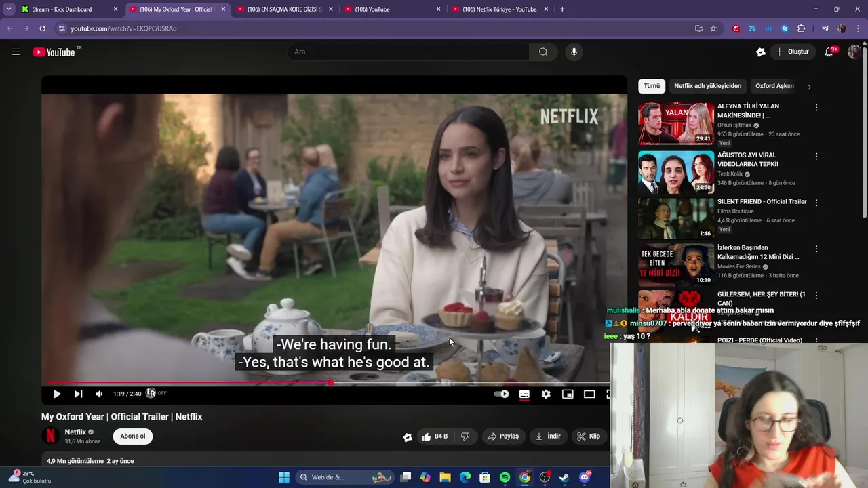Open the Netflix channel avatar
The width and height of the screenshot is (868, 488).
click(x=50, y=436)
